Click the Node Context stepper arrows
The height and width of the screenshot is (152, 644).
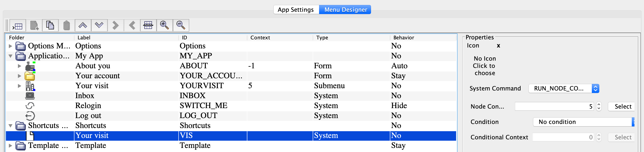[598, 107]
